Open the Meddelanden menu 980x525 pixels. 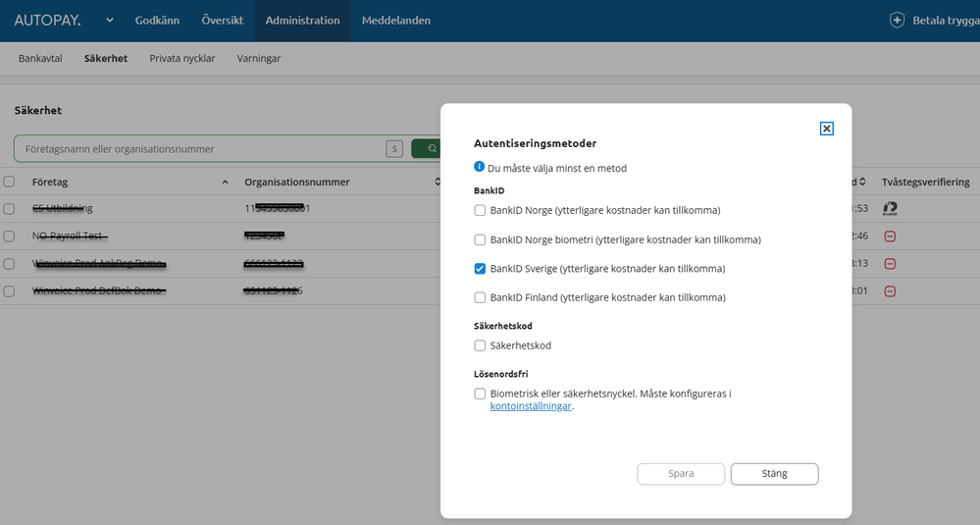pyautogui.click(x=395, y=20)
